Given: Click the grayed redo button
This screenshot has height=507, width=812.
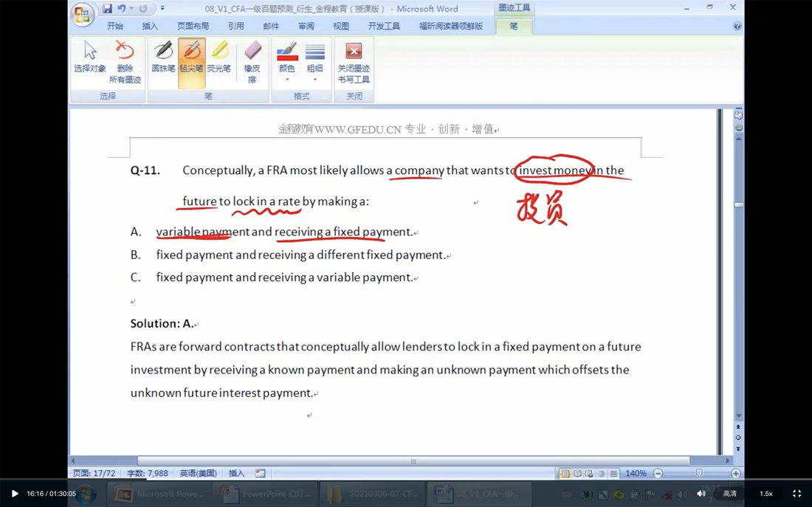Looking at the screenshot, I should click(x=143, y=8).
